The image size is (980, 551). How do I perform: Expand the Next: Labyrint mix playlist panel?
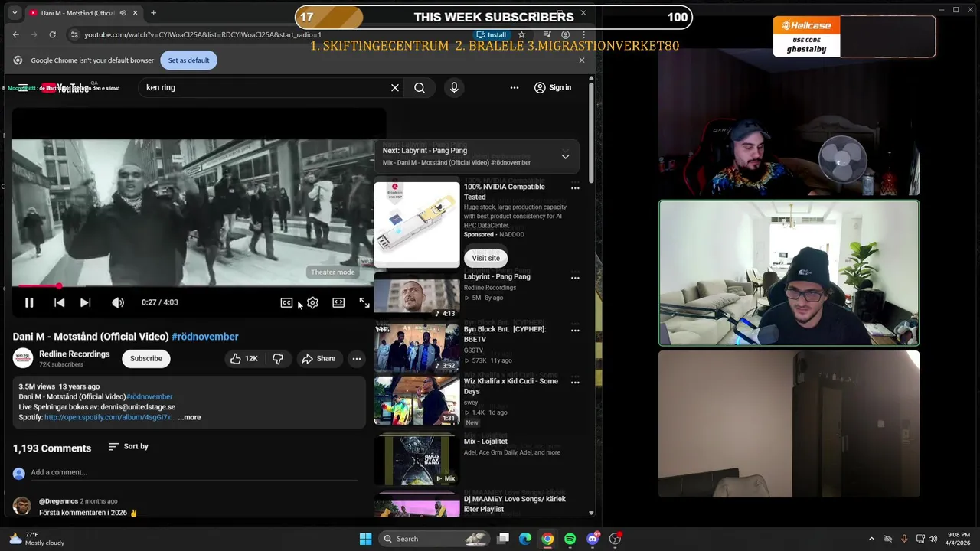coord(565,156)
